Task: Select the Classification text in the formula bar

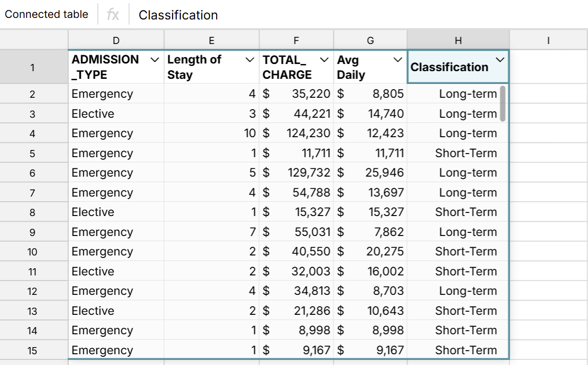Action: point(178,15)
